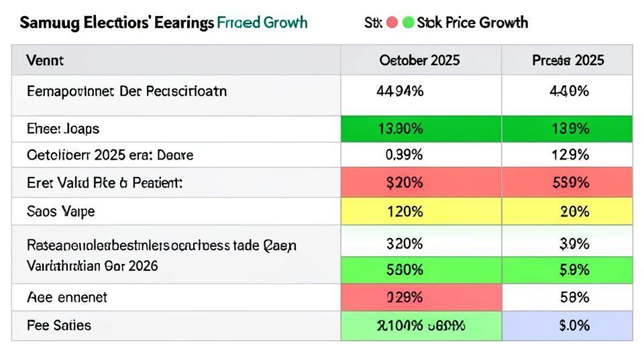
Task: Click the light blue $.0% cell
Action: [568, 326]
